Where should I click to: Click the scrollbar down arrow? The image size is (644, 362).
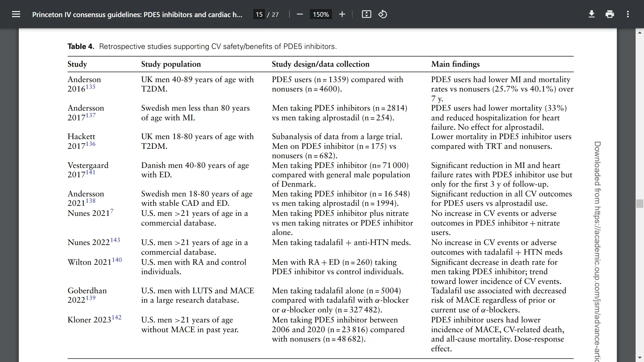640,358
